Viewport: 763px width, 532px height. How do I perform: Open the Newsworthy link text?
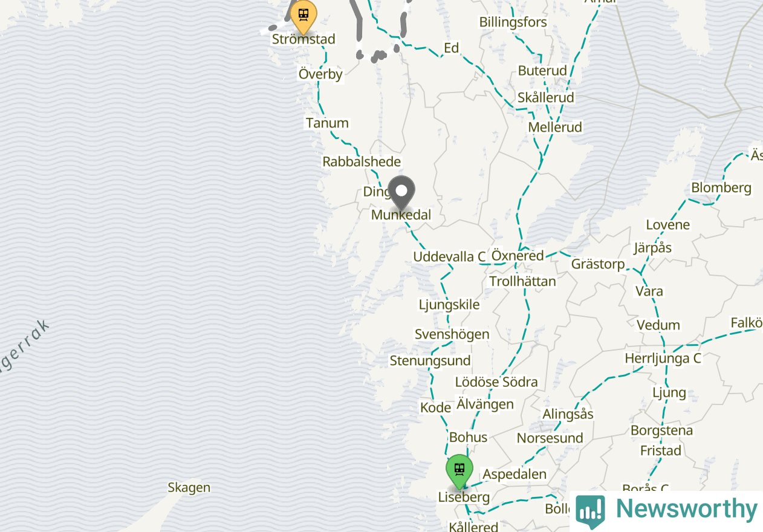(x=686, y=509)
